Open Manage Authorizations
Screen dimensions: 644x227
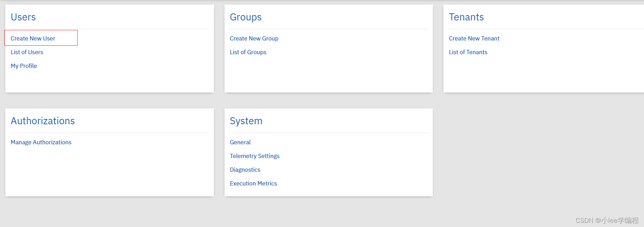[x=41, y=142]
